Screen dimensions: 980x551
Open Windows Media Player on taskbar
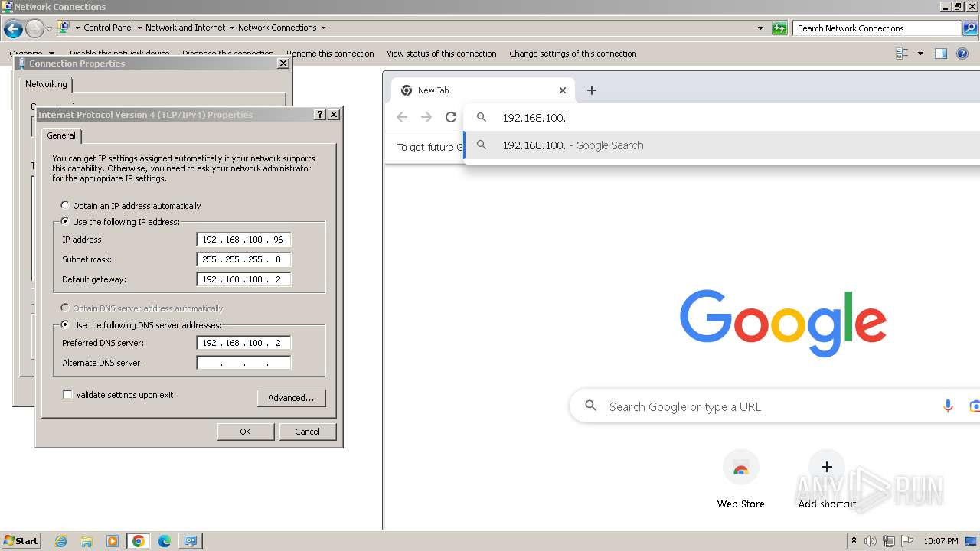click(x=113, y=541)
